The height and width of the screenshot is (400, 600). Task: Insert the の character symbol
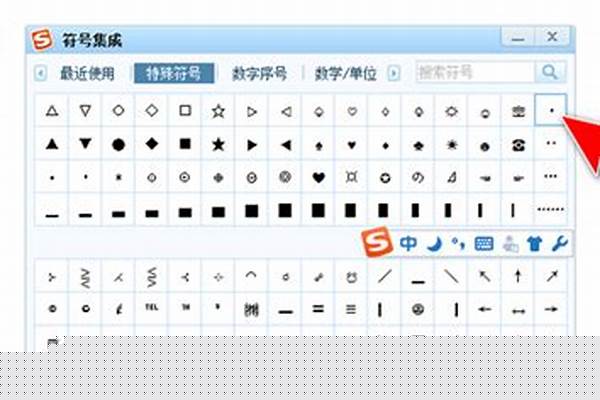tap(417, 177)
